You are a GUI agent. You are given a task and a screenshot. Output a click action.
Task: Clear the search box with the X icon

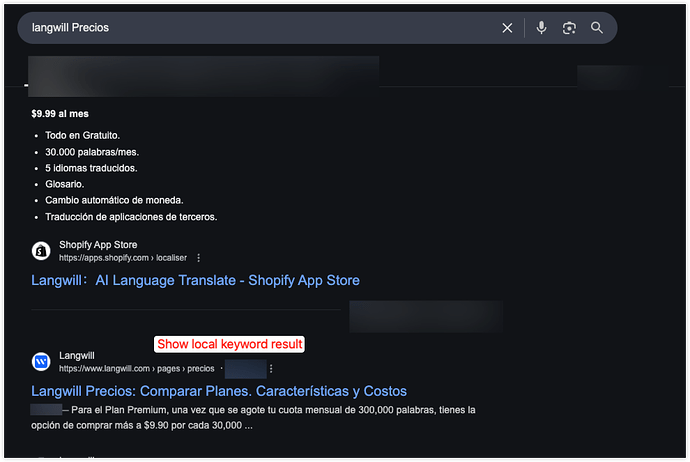point(507,28)
